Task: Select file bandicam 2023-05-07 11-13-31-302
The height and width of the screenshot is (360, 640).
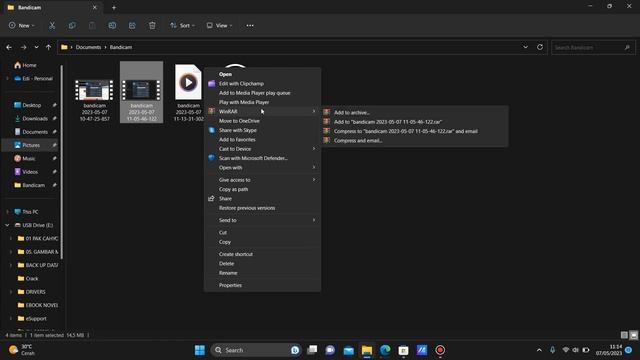Action: pyautogui.click(x=188, y=93)
